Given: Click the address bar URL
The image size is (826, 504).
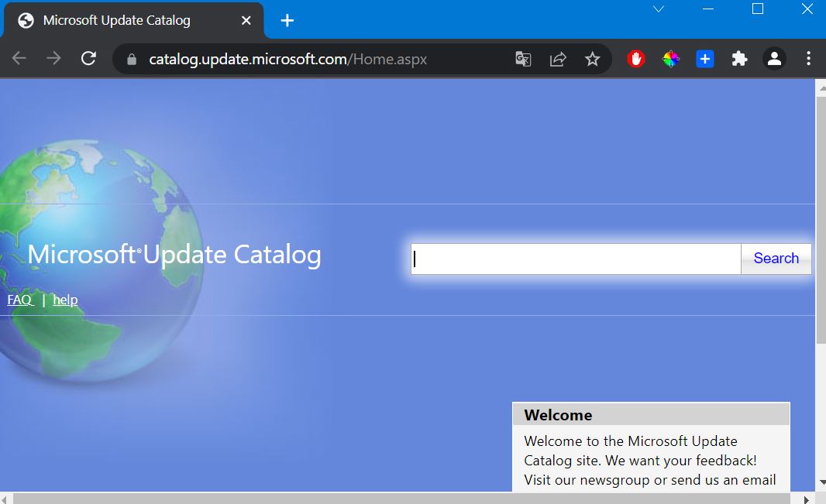Looking at the screenshot, I should [287, 59].
